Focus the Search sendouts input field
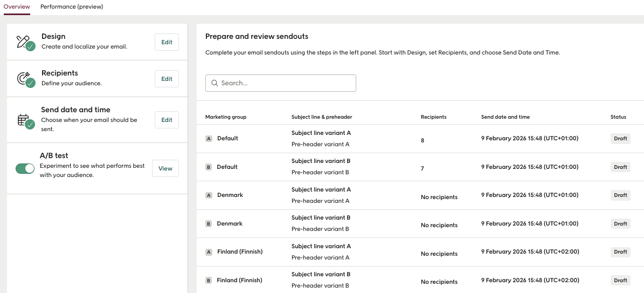Viewport: 644px width, 293px height. coord(286,83)
